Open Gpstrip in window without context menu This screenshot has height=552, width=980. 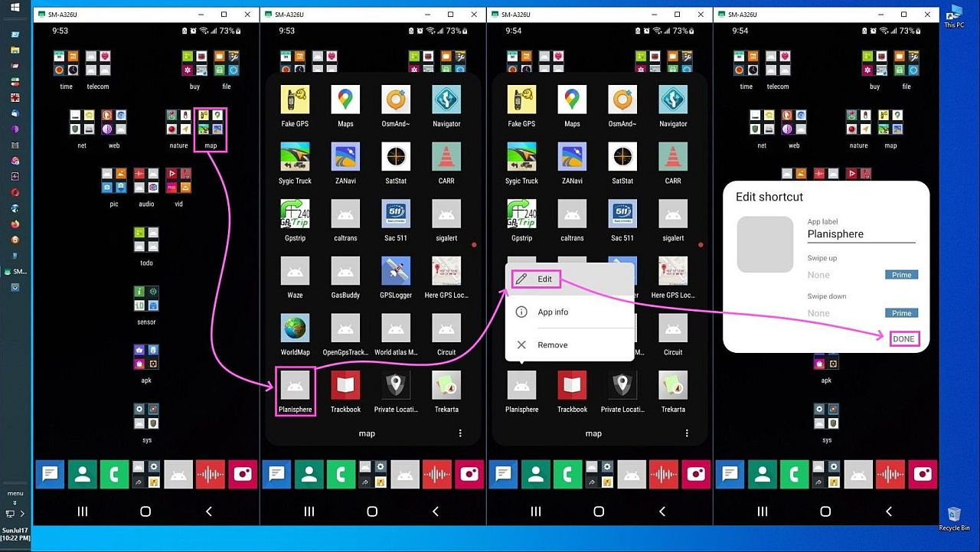point(295,214)
